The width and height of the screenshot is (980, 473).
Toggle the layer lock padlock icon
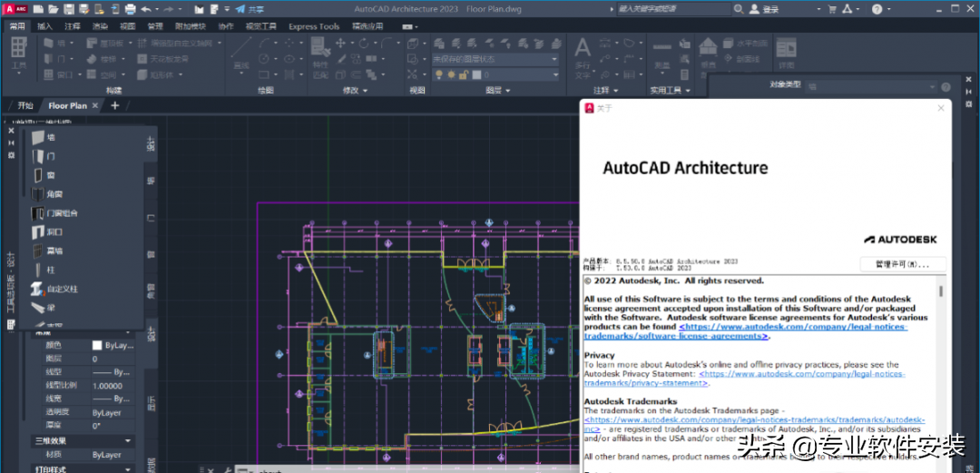tap(463, 74)
